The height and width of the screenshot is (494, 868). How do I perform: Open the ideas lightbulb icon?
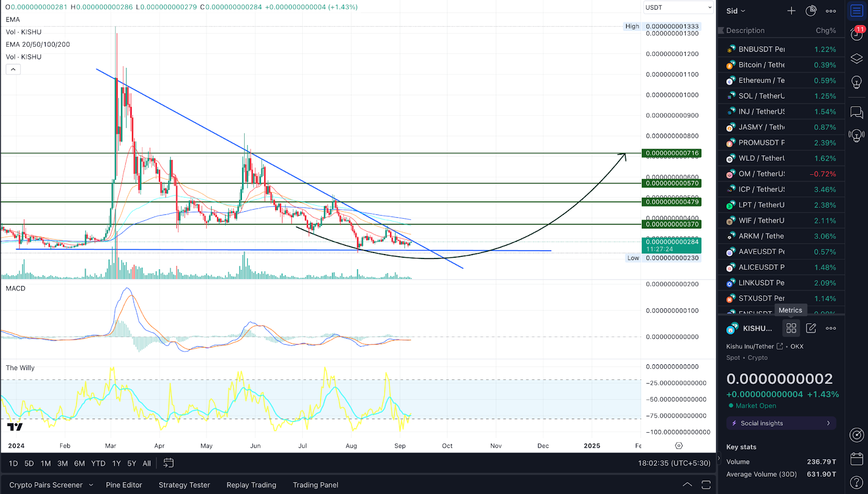coord(857,83)
